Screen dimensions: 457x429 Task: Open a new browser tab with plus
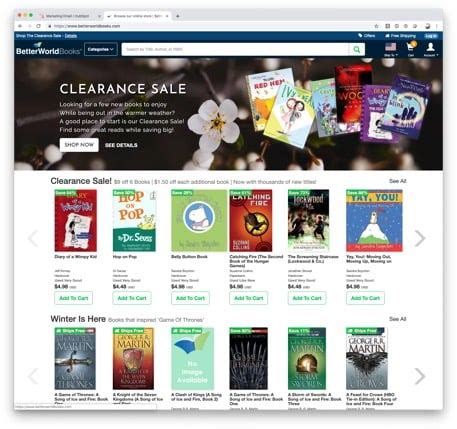pos(178,16)
